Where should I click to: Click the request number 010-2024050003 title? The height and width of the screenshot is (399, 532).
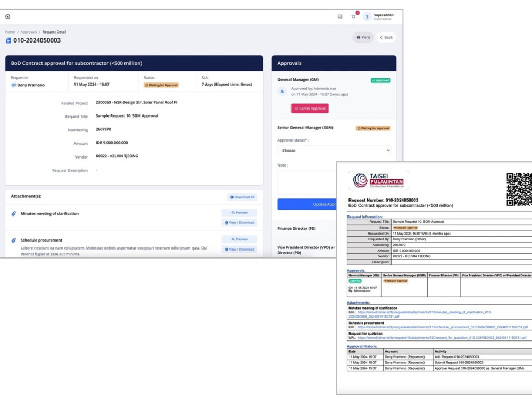37,40
